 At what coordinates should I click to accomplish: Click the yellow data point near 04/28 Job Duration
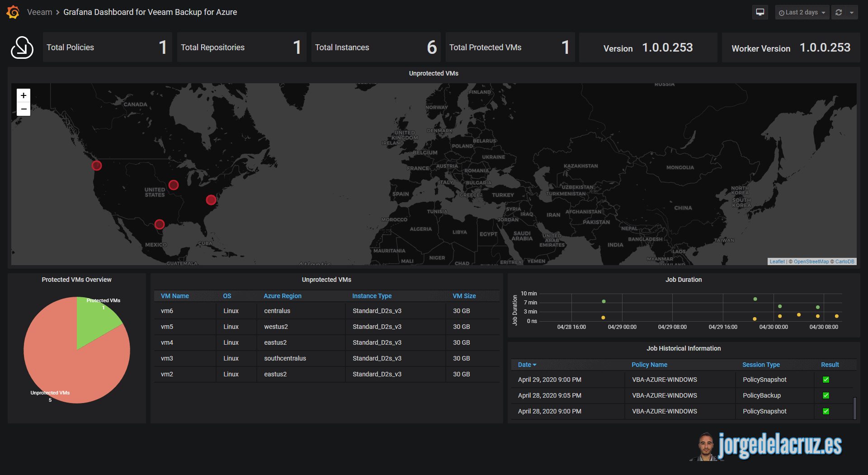[x=603, y=318]
